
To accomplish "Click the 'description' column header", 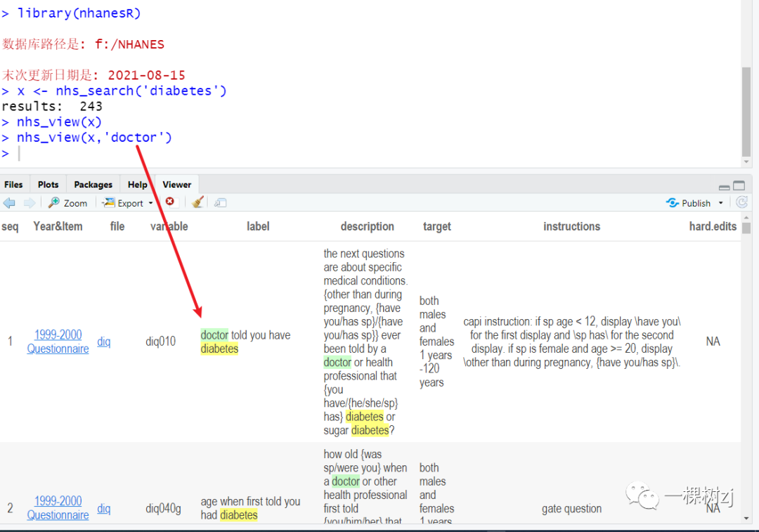I will 368,226.
